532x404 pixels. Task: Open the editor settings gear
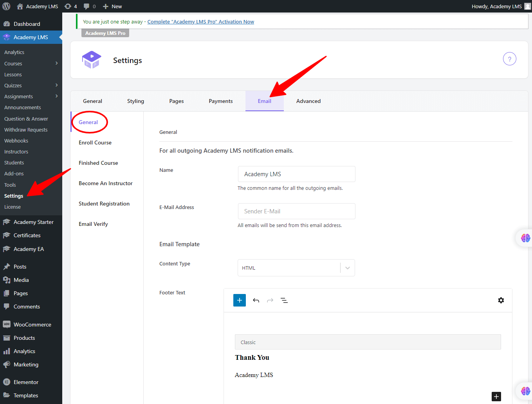click(501, 300)
